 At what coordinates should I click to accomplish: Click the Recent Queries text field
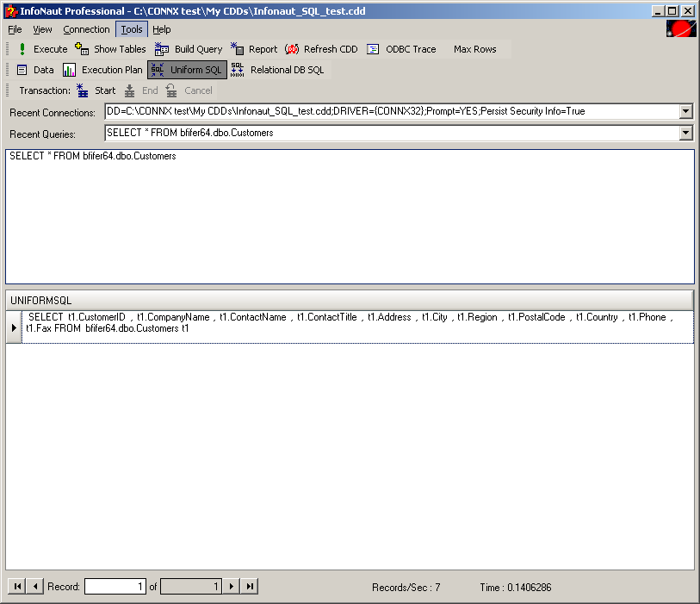392,133
